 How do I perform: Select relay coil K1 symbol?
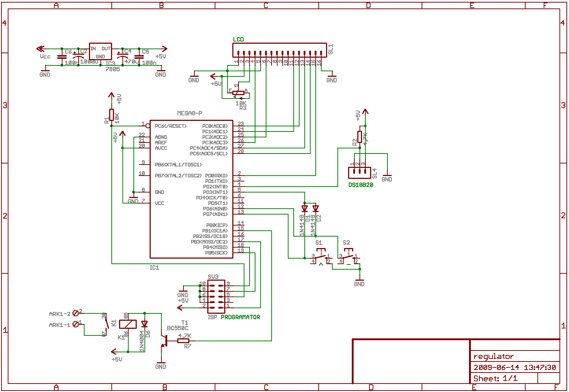[x=128, y=324]
